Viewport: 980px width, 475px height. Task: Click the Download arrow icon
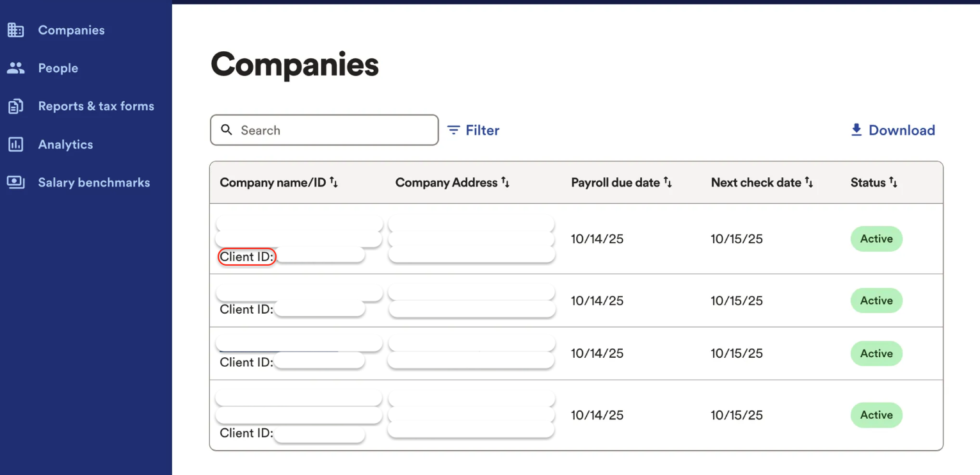pyautogui.click(x=856, y=131)
